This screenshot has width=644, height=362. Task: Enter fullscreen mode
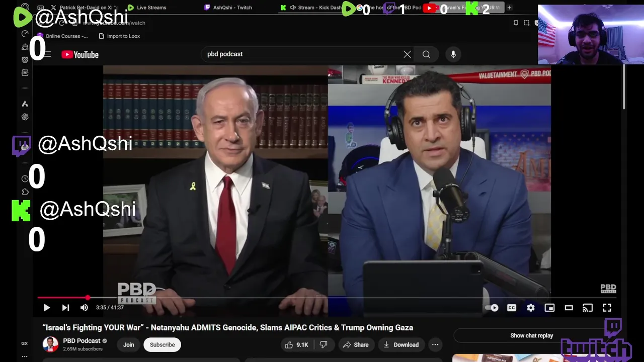(607, 308)
